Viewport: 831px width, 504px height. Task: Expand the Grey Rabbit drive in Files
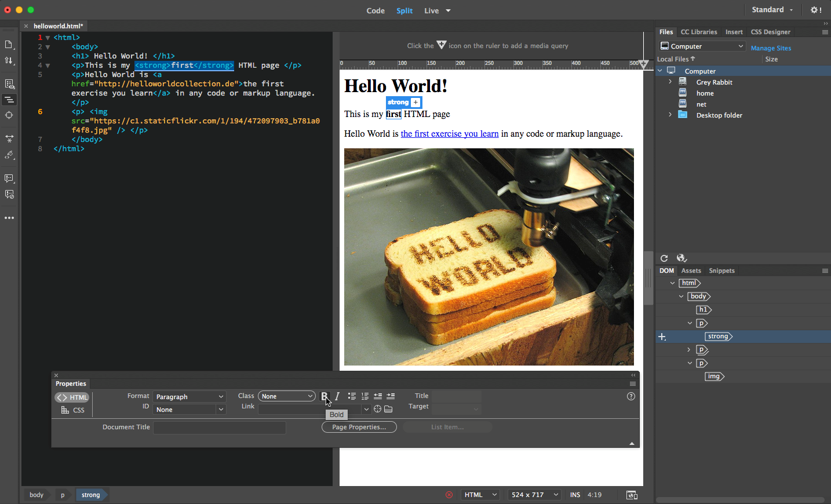coord(670,82)
